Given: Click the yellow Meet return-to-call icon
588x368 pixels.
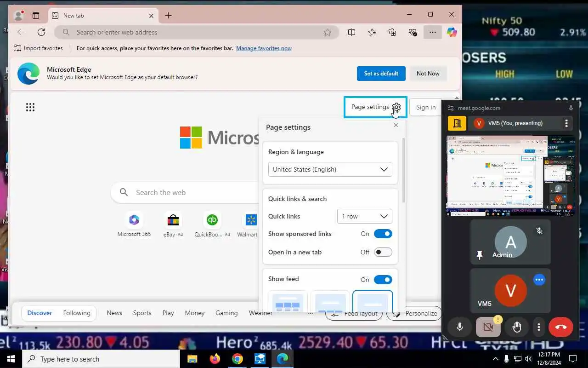Looking at the screenshot, I should click(457, 123).
